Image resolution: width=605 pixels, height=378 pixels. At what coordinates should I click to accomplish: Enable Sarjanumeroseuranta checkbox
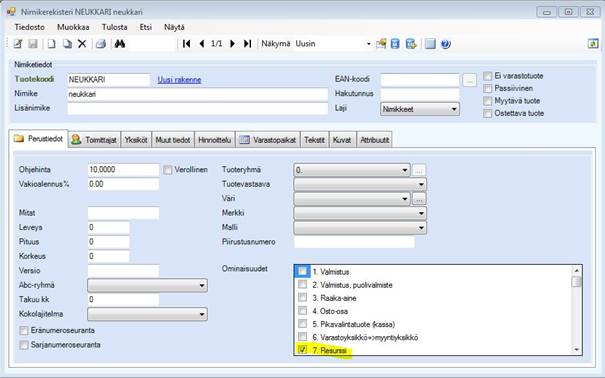[24, 344]
